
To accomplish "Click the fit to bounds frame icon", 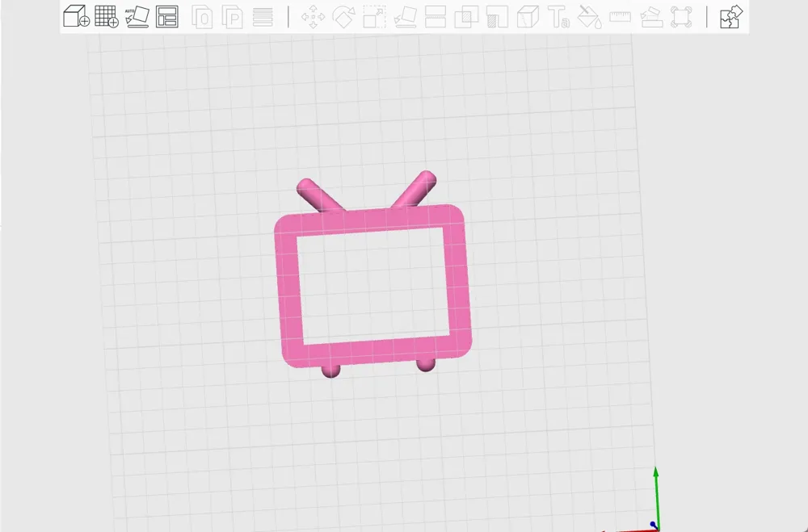I will tap(681, 17).
